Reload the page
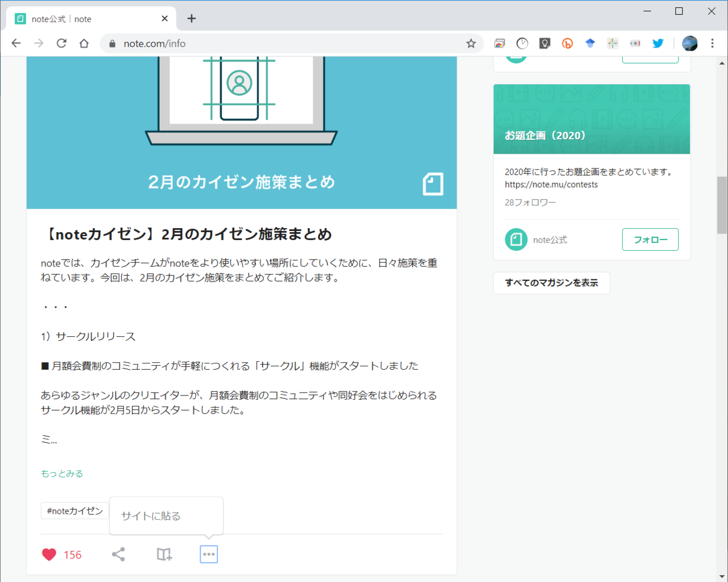The height and width of the screenshot is (582, 728). [x=61, y=43]
